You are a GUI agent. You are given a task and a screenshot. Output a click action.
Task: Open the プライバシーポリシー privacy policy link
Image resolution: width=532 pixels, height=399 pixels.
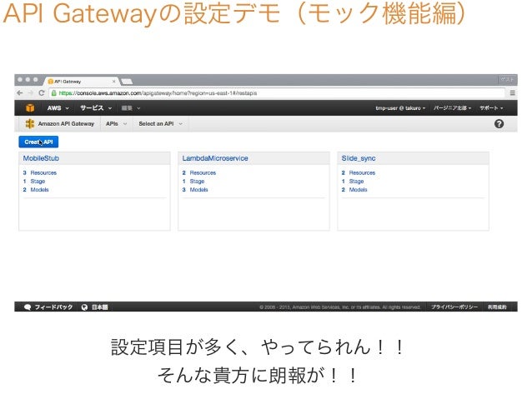454,307
